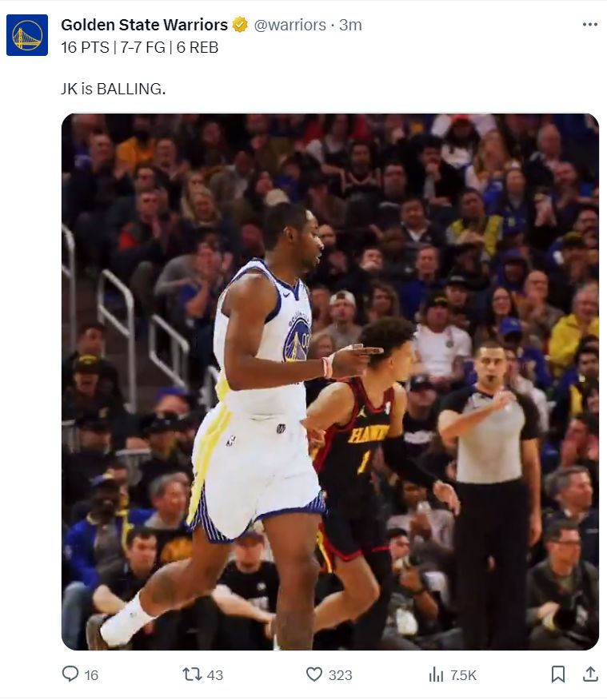Click the gold verified badge icon
This screenshot has height=700, width=607.
(x=240, y=25)
